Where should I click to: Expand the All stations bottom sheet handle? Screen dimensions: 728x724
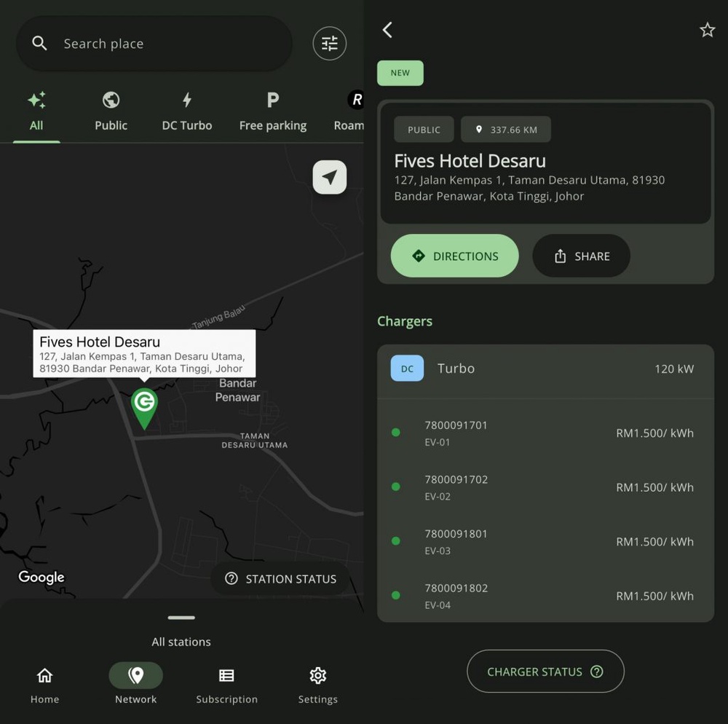coord(181,618)
